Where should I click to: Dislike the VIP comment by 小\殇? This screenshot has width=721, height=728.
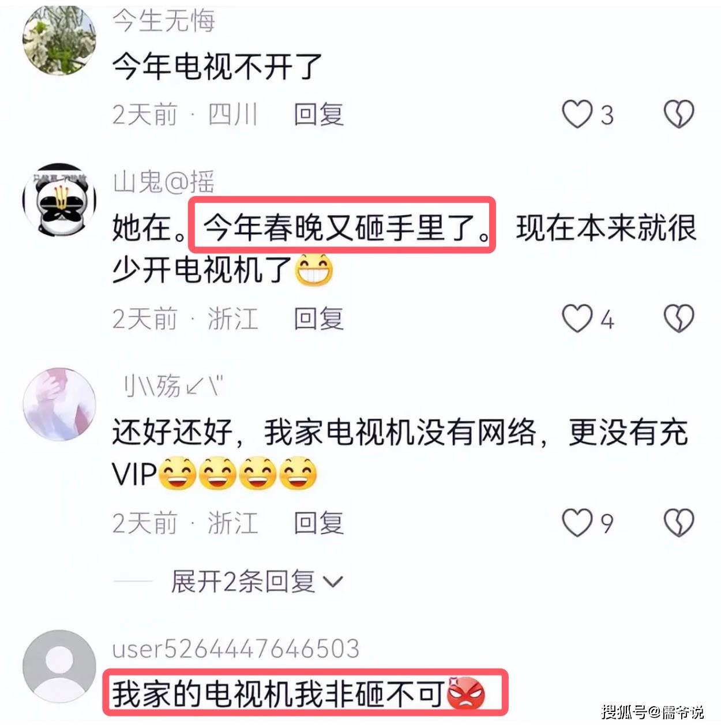[679, 523]
